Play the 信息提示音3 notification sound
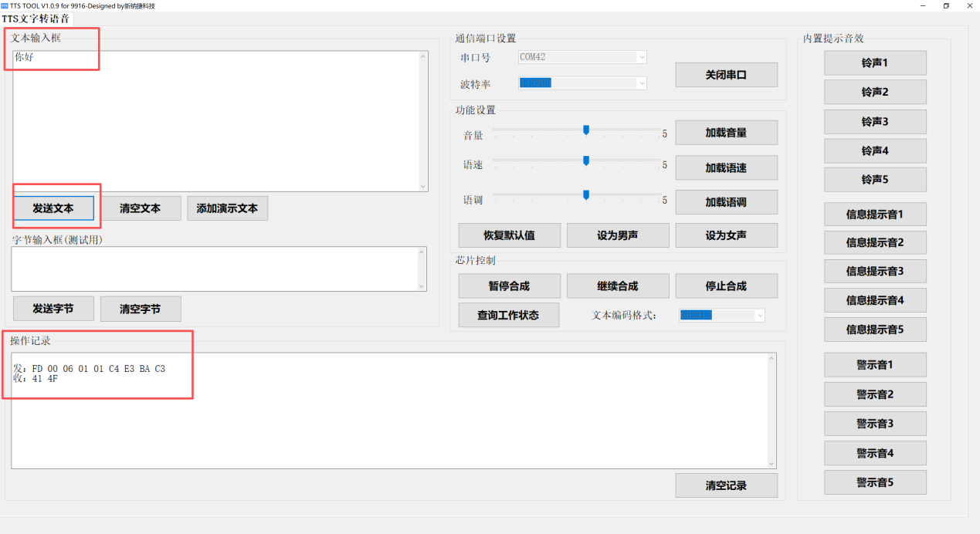This screenshot has height=534, width=980. click(875, 271)
